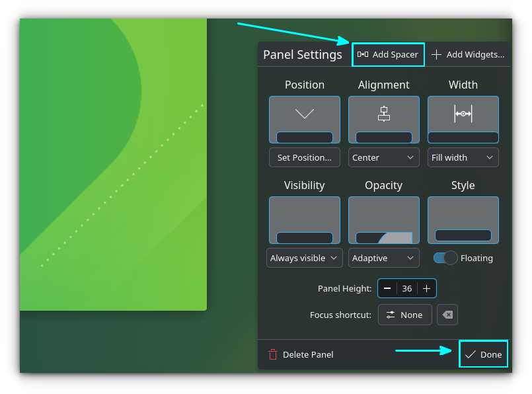532x394 pixels.
Task: Click the Alignment preview icon
Action: 383,119
